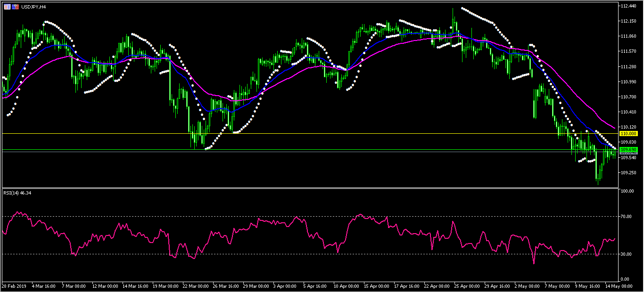Click the 112.440 price scale label
The image size is (644, 292).
coord(629,6)
